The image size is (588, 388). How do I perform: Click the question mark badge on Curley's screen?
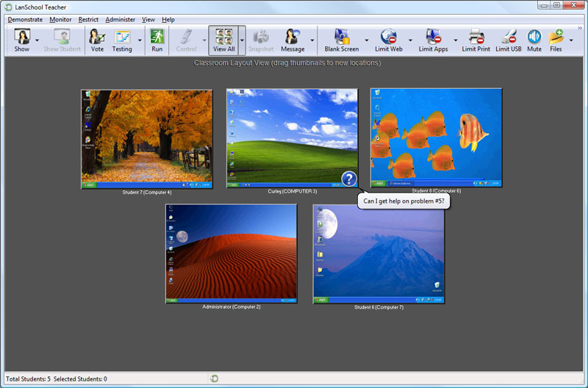(348, 179)
